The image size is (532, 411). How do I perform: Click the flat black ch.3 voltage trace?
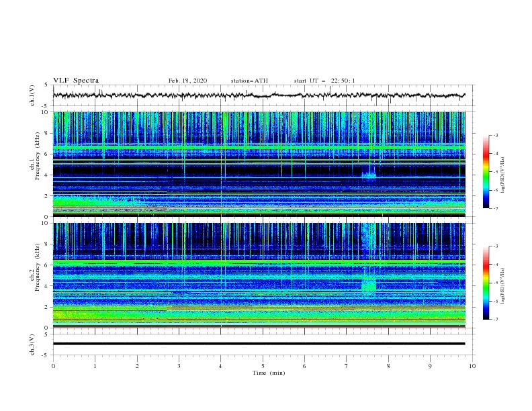pyautogui.click(x=259, y=344)
